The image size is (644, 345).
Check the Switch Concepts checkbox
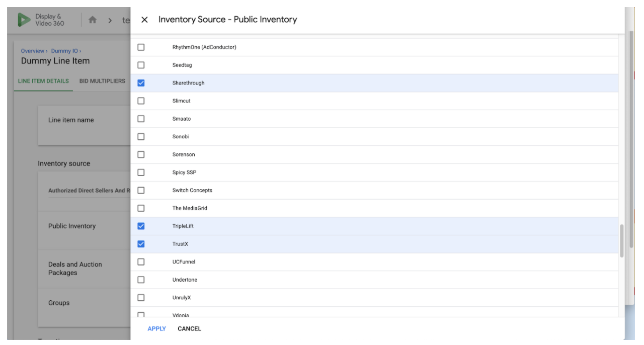click(141, 191)
